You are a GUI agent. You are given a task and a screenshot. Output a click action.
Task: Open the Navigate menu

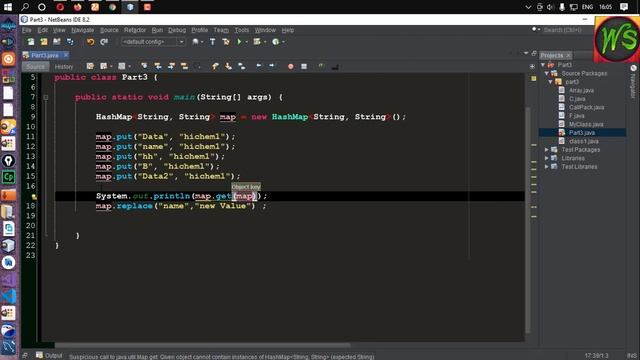point(82,30)
